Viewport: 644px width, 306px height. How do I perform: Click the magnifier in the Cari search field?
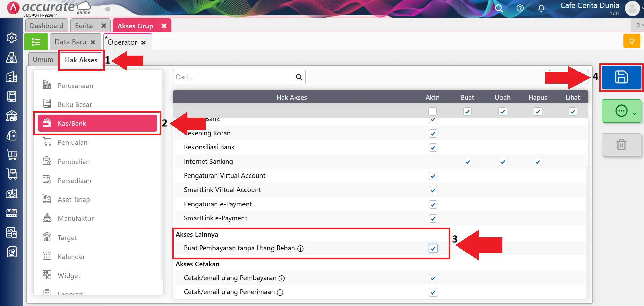[x=299, y=77]
